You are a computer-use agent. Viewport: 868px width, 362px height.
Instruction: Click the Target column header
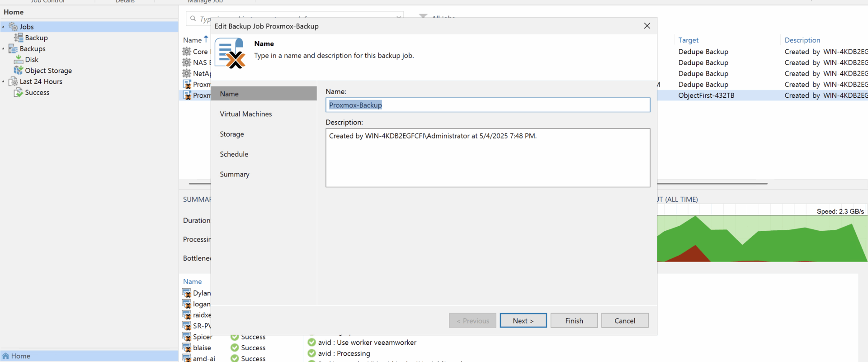pyautogui.click(x=689, y=40)
